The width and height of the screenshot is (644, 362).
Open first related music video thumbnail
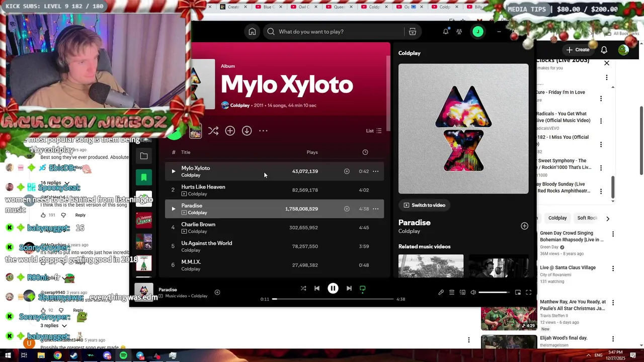pos(431,266)
